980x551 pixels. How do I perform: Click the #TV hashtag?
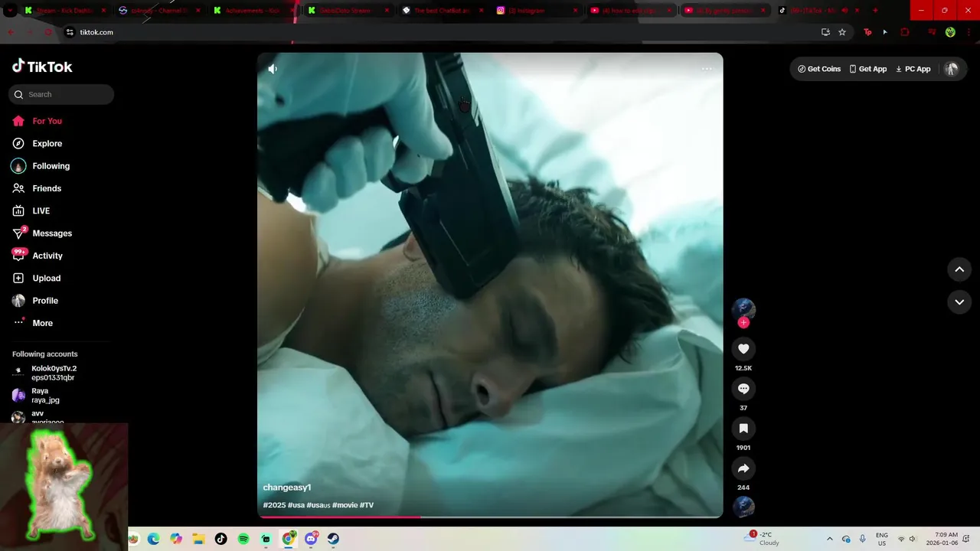tap(367, 505)
